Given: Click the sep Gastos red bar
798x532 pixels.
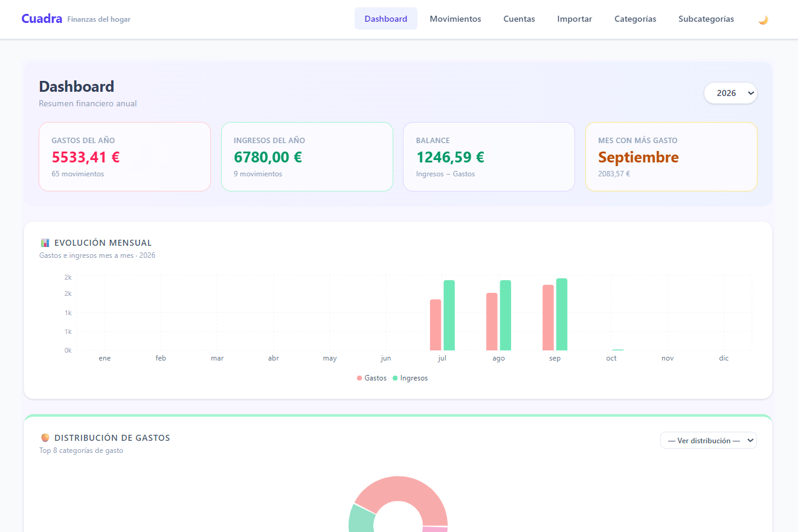Looking at the screenshot, I should [x=548, y=318].
